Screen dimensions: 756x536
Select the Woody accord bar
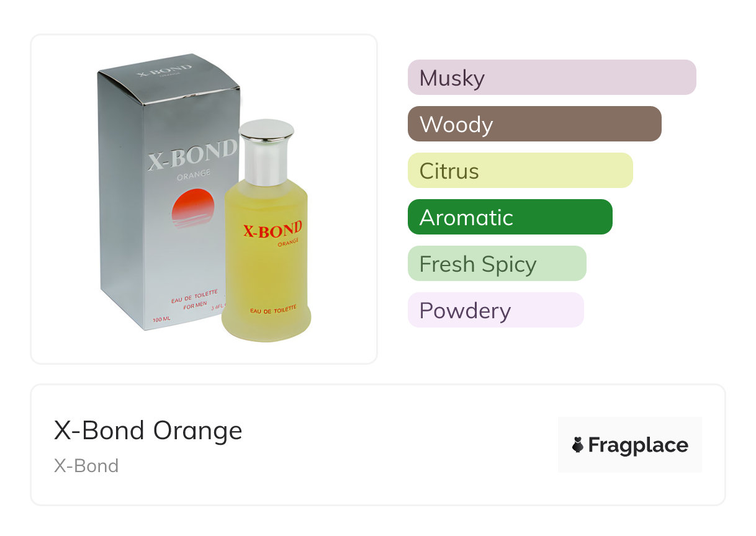pos(534,124)
